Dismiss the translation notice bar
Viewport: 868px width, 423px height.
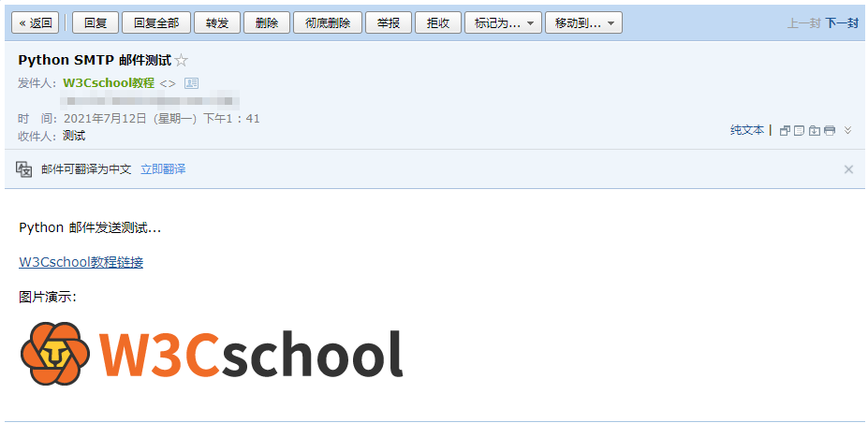click(x=848, y=169)
